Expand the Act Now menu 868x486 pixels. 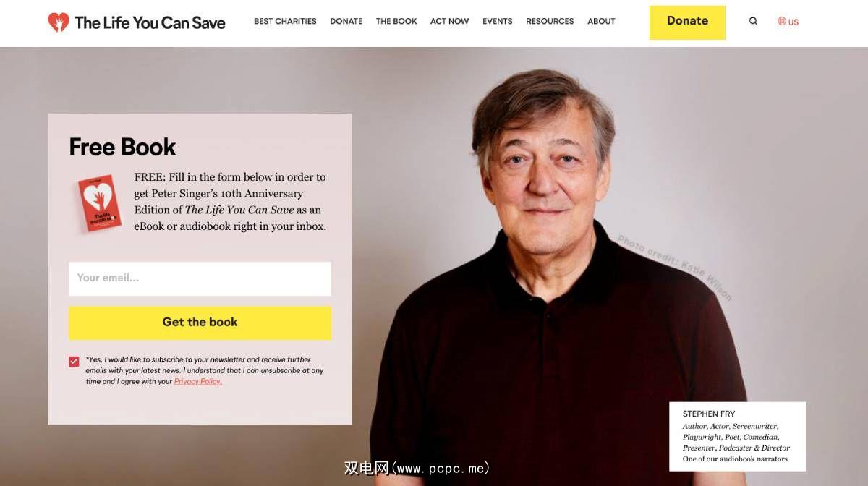[x=449, y=22]
